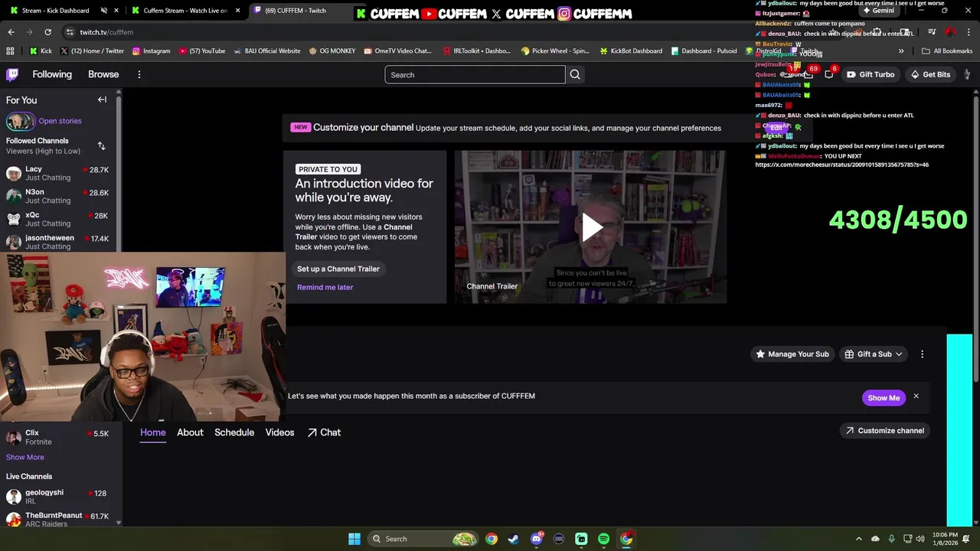Open Lacy channel avatar
The image size is (980, 551).
(14, 173)
